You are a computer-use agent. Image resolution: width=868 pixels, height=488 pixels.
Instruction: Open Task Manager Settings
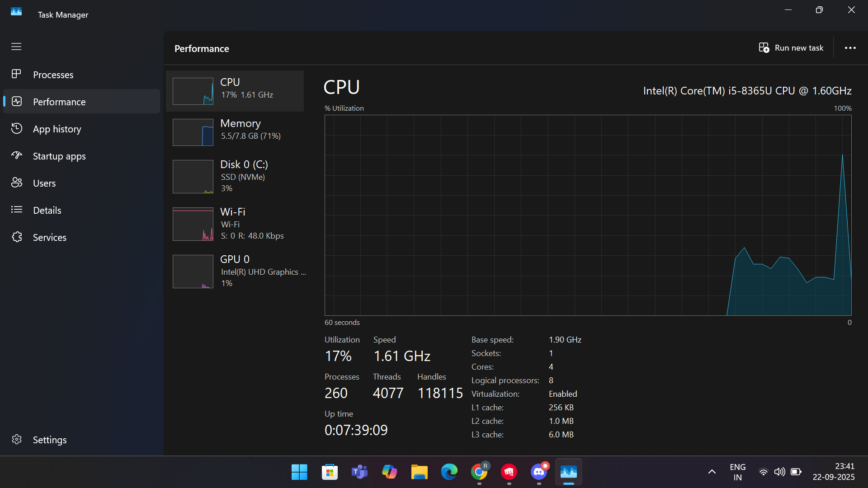49,440
